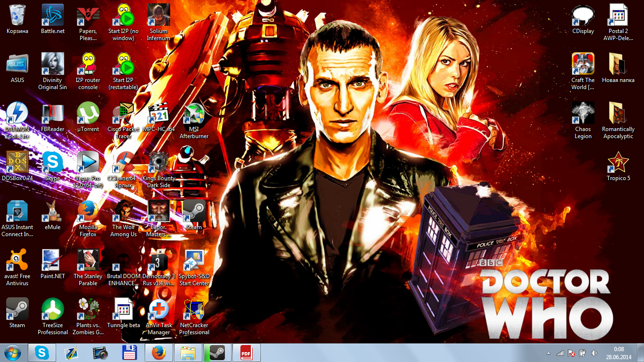Open the ASUS Instant Connect icon
The image size is (644, 362).
click(x=17, y=219)
